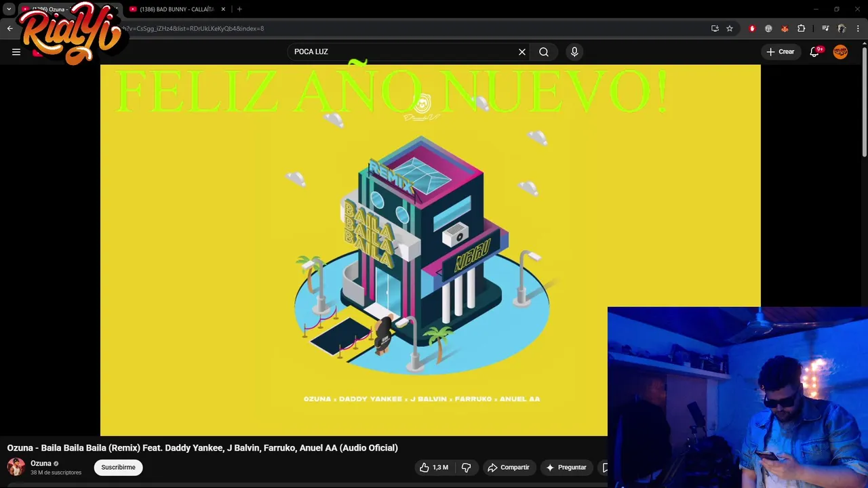Screen dimensions: 868x488
Task: Click the video title text
Action: (203, 447)
